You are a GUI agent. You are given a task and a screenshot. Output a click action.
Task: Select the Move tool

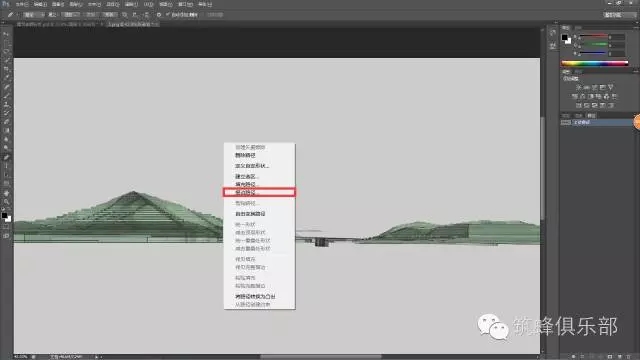coord(6,34)
